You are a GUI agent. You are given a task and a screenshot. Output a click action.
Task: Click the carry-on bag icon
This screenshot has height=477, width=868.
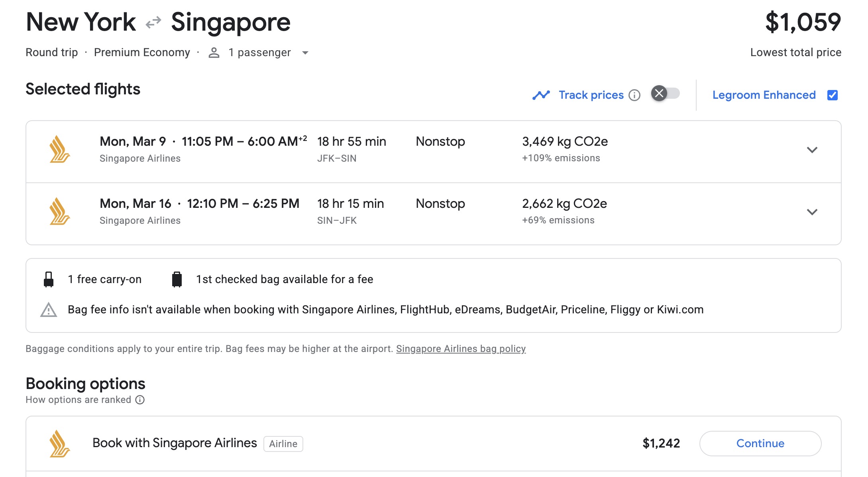coord(49,279)
